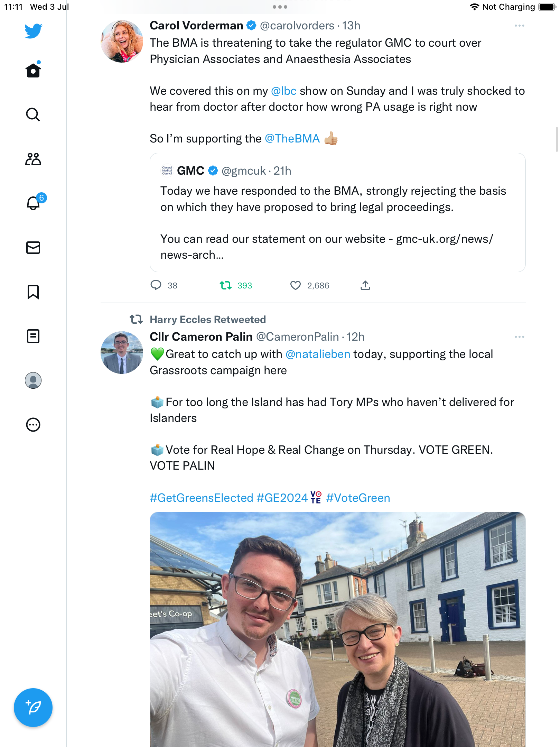This screenshot has height=747, width=560.
Task: Open Bookmarks in the sidebar
Action: point(33,292)
